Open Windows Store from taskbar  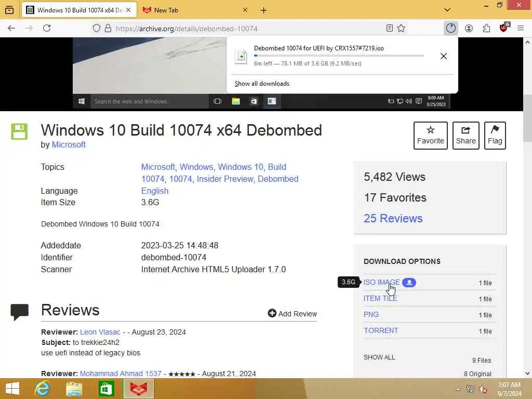(x=106, y=389)
